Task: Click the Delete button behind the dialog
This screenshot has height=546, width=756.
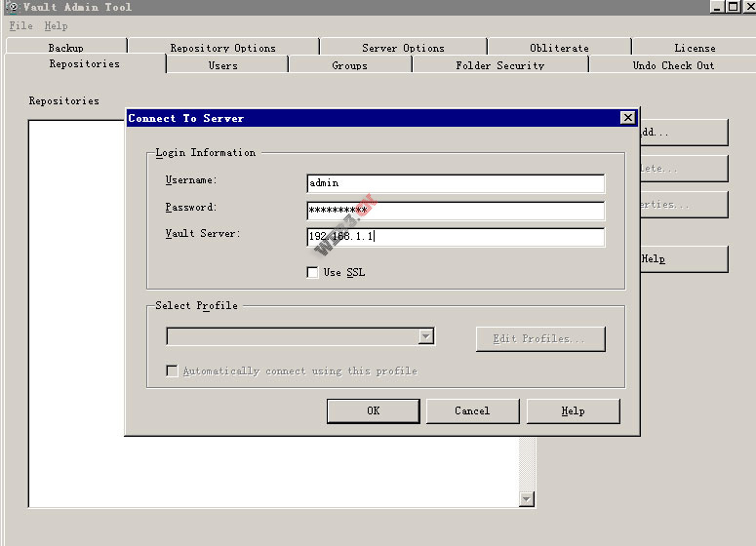Action: tap(684, 169)
